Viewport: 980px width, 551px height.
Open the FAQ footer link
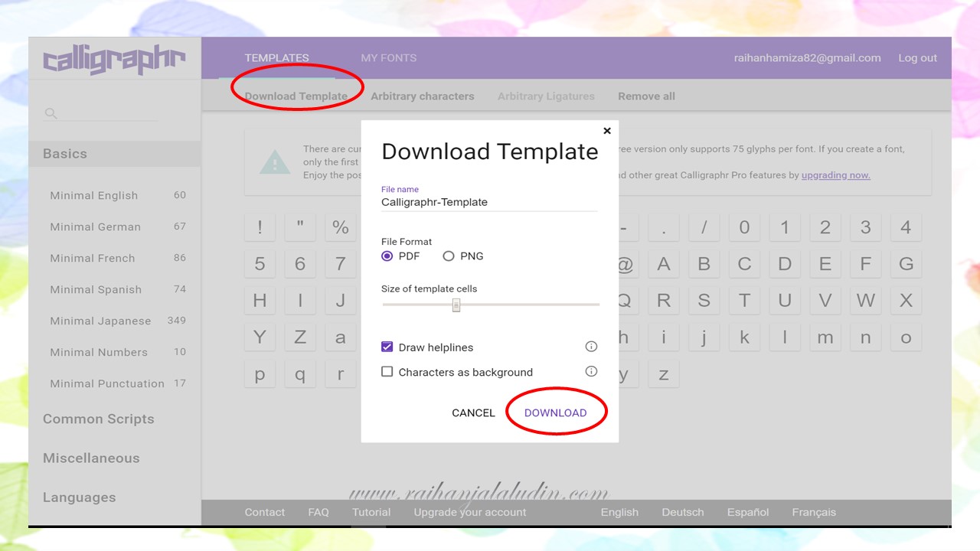tap(318, 512)
